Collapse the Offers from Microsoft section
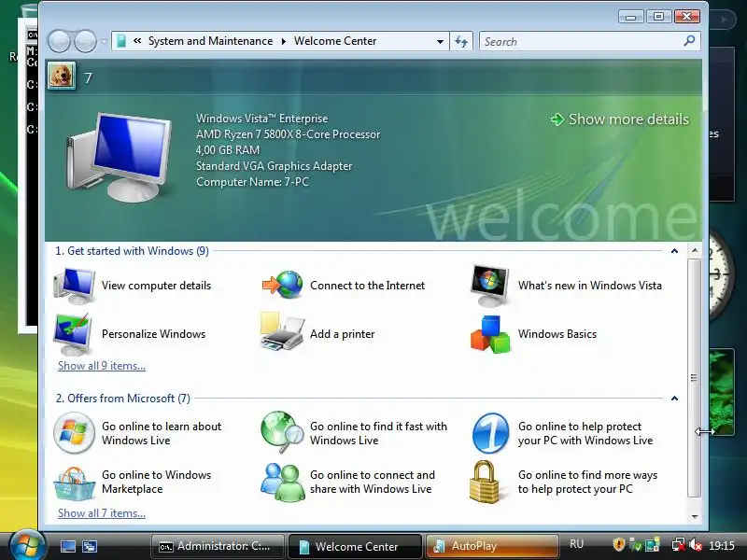The width and height of the screenshot is (747, 560). point(674,399)
